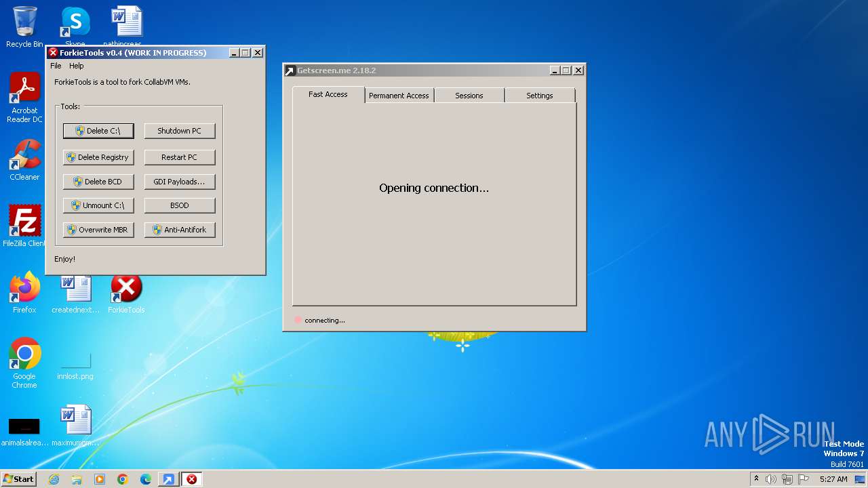Image resolution: width=868 pixels, height=488 pixels.
Task: Open Windows Media Player taskbar icon
Action: coord(100,479)
